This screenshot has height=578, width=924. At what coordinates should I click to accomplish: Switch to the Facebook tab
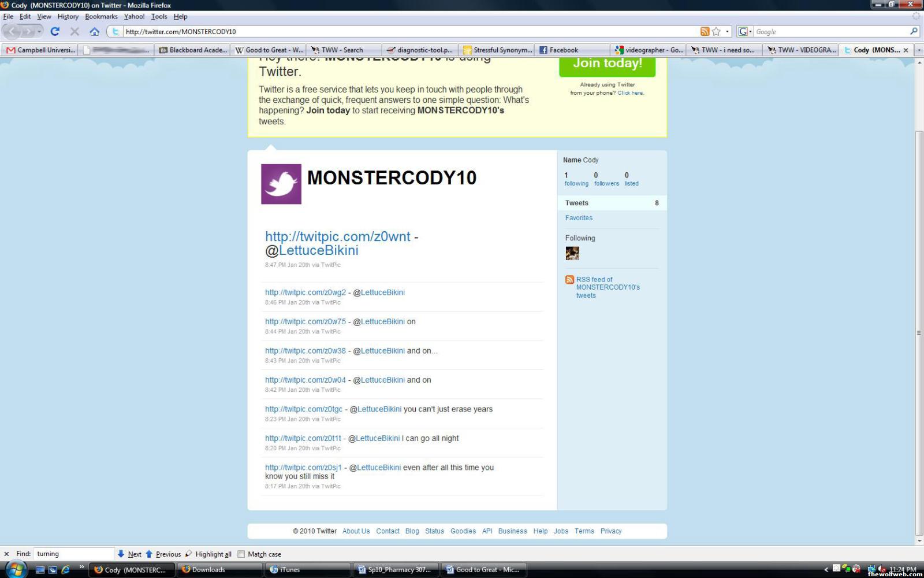click(563, 50)
